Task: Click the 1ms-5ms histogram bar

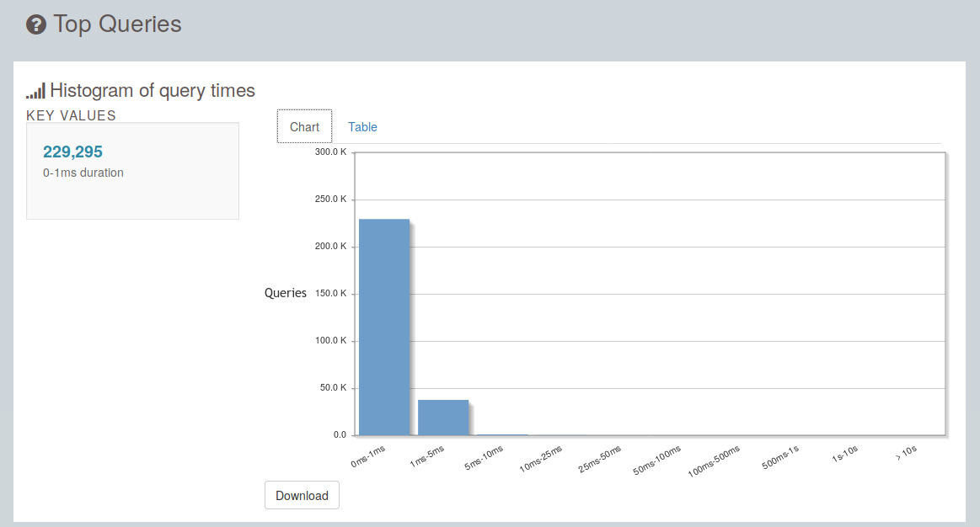Action: coord(443,418)
